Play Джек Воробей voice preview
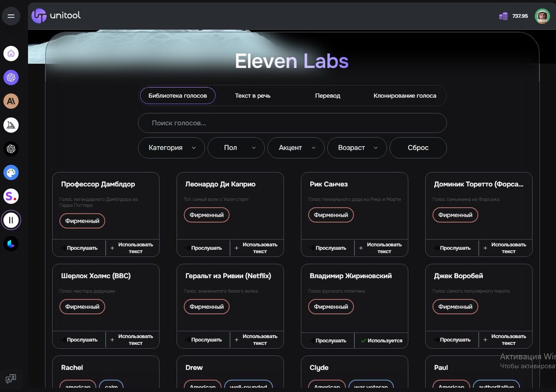This screenshot has width=556, height=392. pos(452,340)
